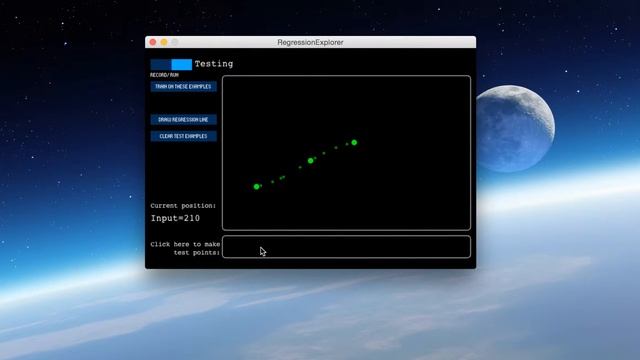Click the 'Click here to make test points:' label
Image resolution: width=640 pixels, height=360 pixels.
185,248
